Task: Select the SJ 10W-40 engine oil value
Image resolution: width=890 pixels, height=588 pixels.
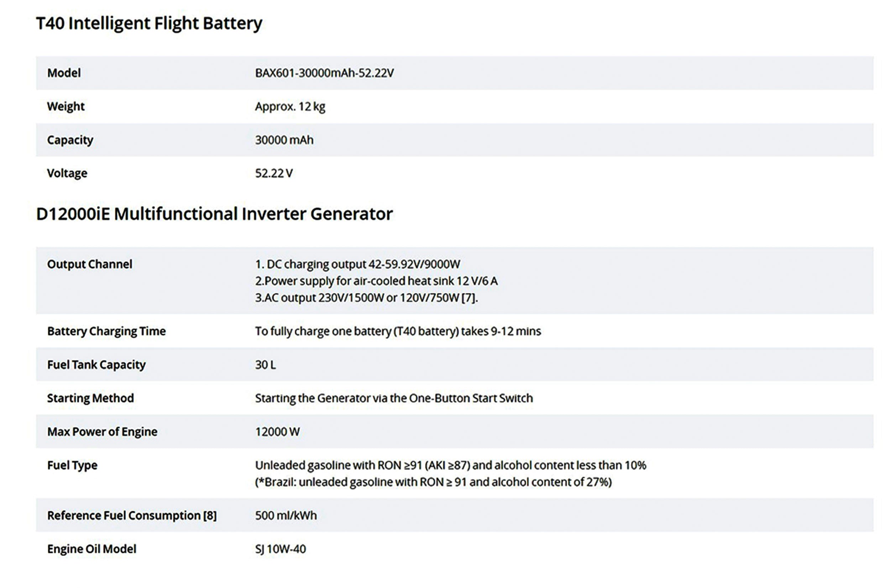Action: click(x=280, y=549)
